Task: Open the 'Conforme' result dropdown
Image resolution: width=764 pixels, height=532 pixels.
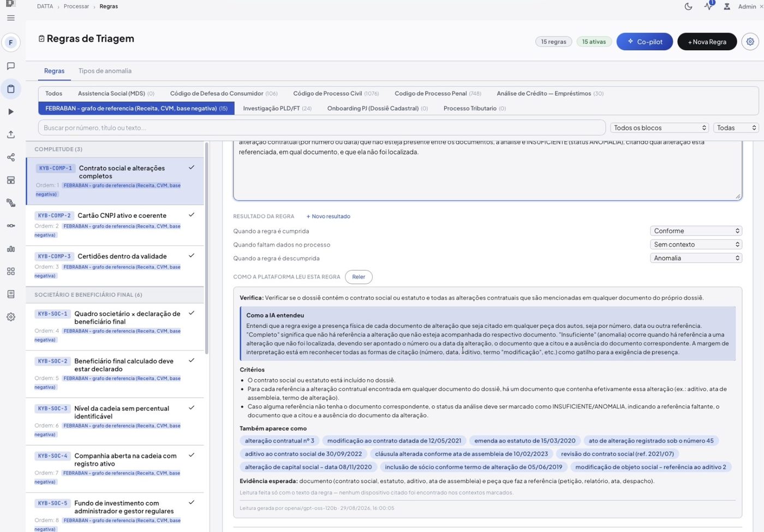Action: pos(696,231)
